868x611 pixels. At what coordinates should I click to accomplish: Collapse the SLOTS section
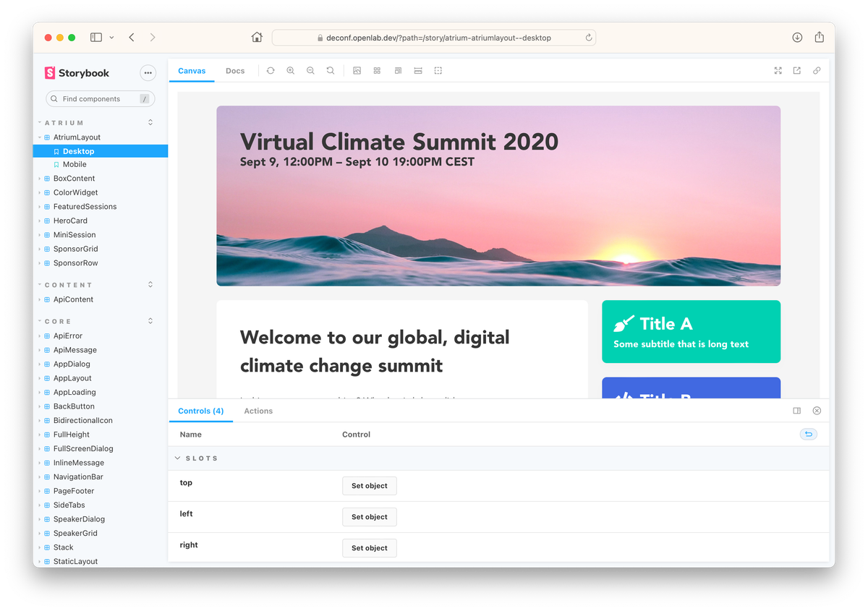coord(178,458)
